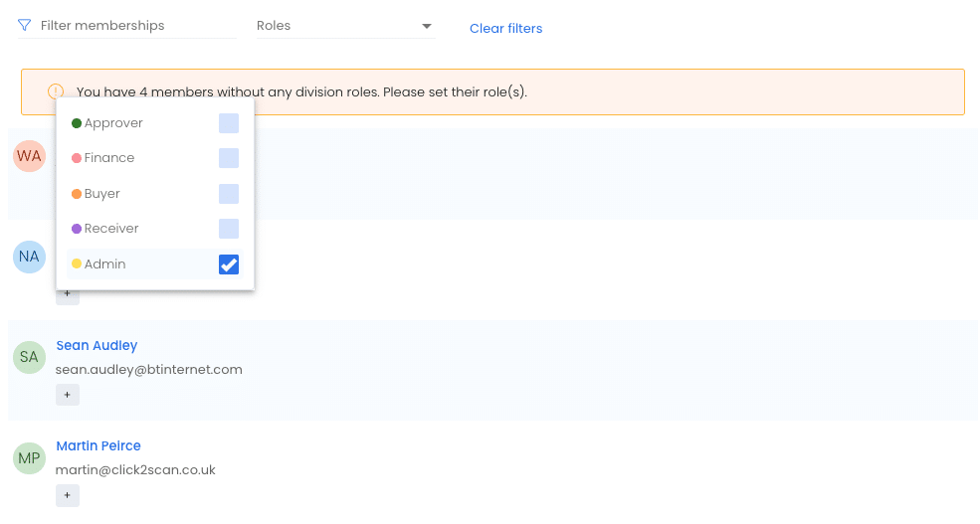Uncheck the Admin role checkbox
Image resolution: width=980 pixels, height=524 pixels.
click(229, 264)
